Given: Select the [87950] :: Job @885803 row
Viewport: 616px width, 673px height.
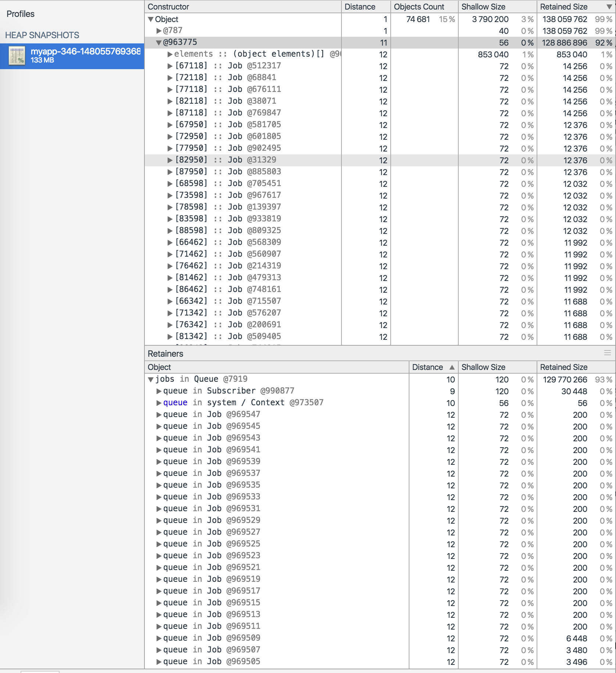Looking at the screenshot, I should (x=380, y=172).
